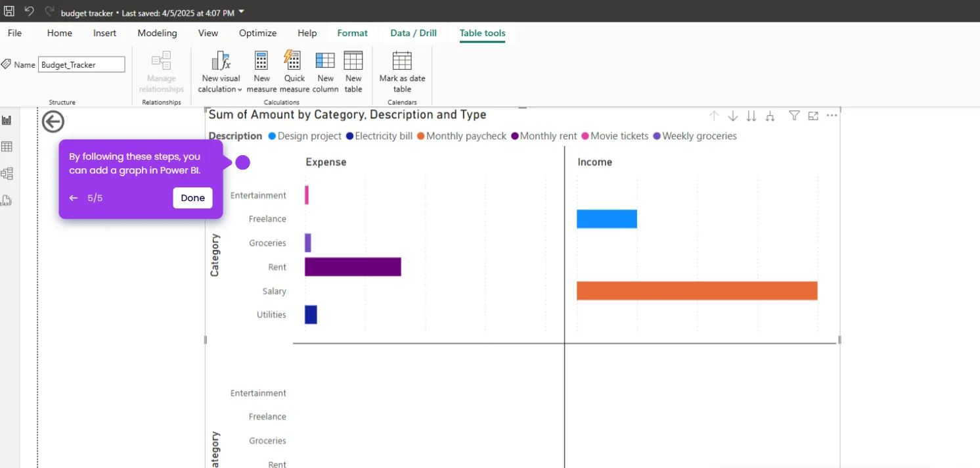Select the Salary income orange bar
The image size is (980, 468).
pos(697,291)
